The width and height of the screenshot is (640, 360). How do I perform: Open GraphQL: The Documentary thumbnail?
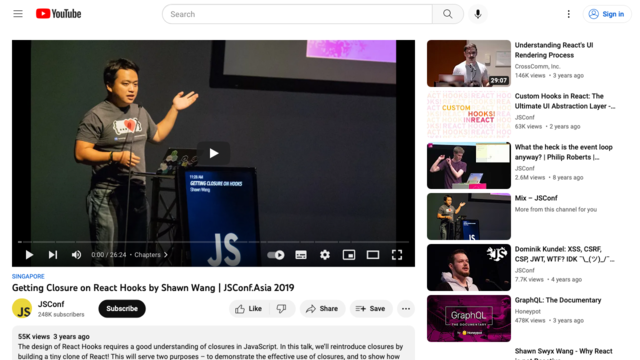coord(469,318)
